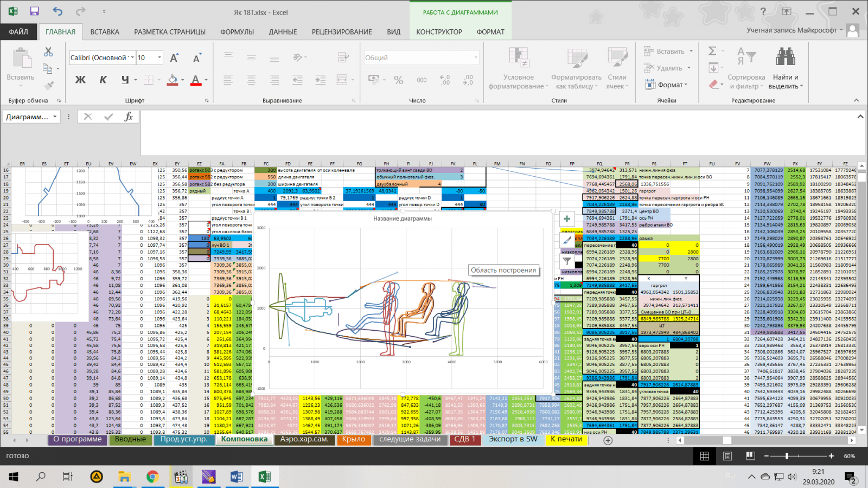The image size is (868, 488).
Task: Click the Chart Filters funnel button
Action: click(x=566, y=261)
